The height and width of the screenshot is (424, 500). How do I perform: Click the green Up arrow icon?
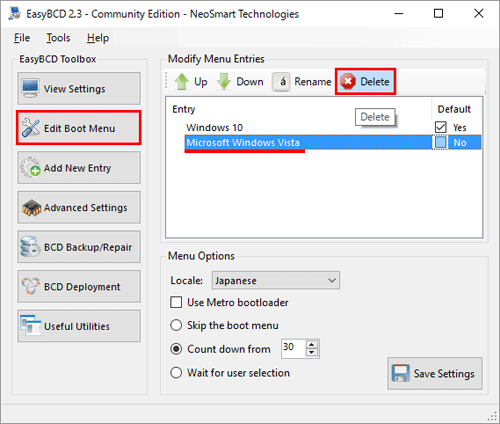[x=182, y=81]
